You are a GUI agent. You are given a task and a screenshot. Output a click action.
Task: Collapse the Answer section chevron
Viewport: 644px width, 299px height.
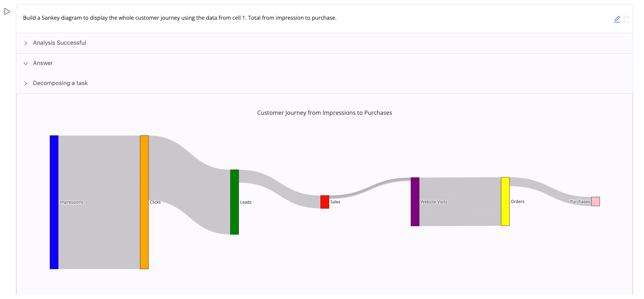pyautogui.click(x=26, y=63)
